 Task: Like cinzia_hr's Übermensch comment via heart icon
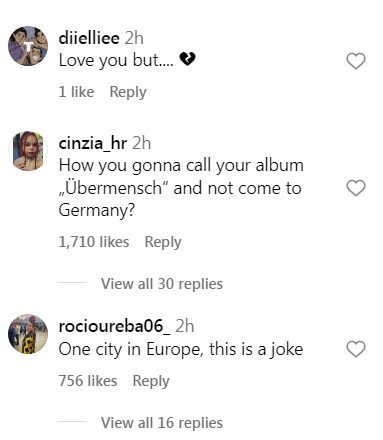point(356,188)
